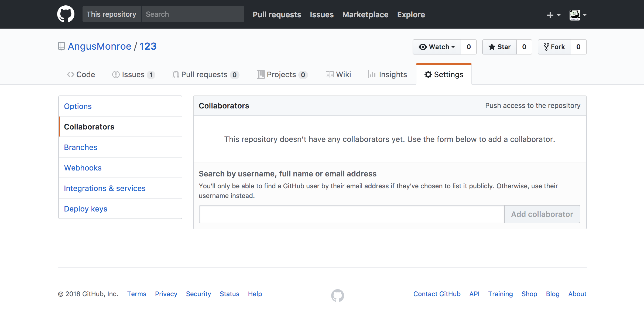The height and width of the screenshot is (314, 644).
Task: Go to the Pull requests repository tab
Action: (205, 74)
